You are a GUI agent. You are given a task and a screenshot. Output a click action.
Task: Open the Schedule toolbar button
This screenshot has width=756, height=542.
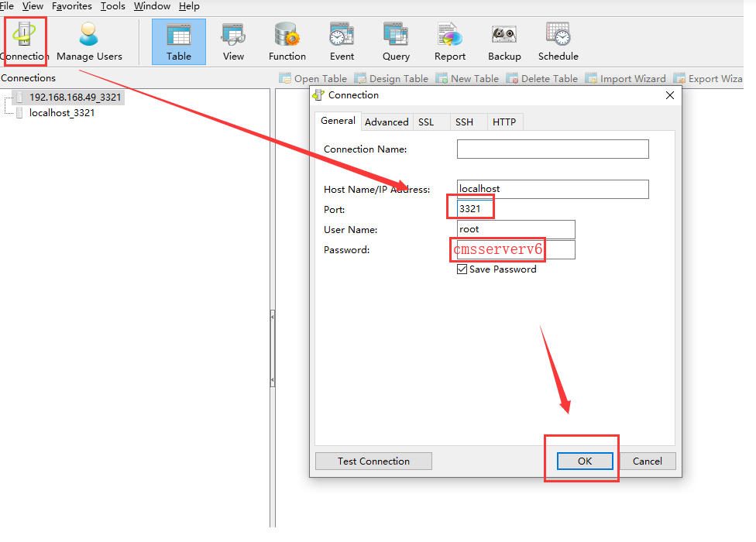[x=558, y=42]
